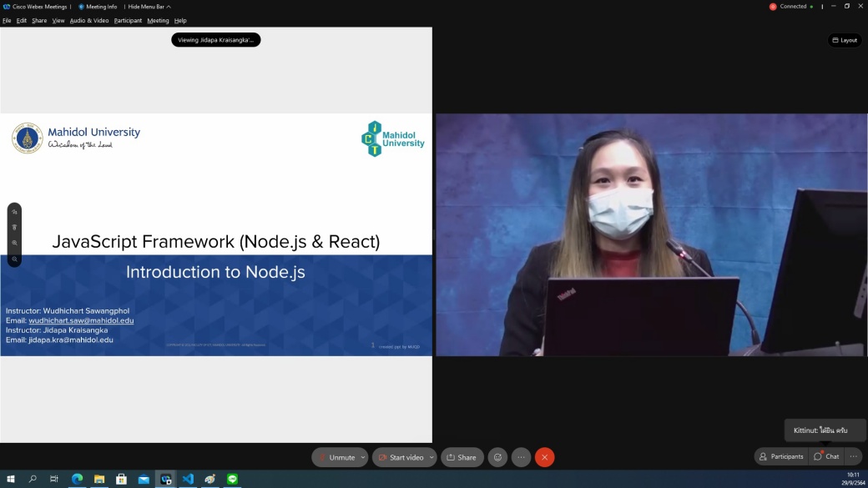Image resolution: width=868 pixels, height=488 pixels.
Task: Unmute the microphone
Action: click(336, 457)
